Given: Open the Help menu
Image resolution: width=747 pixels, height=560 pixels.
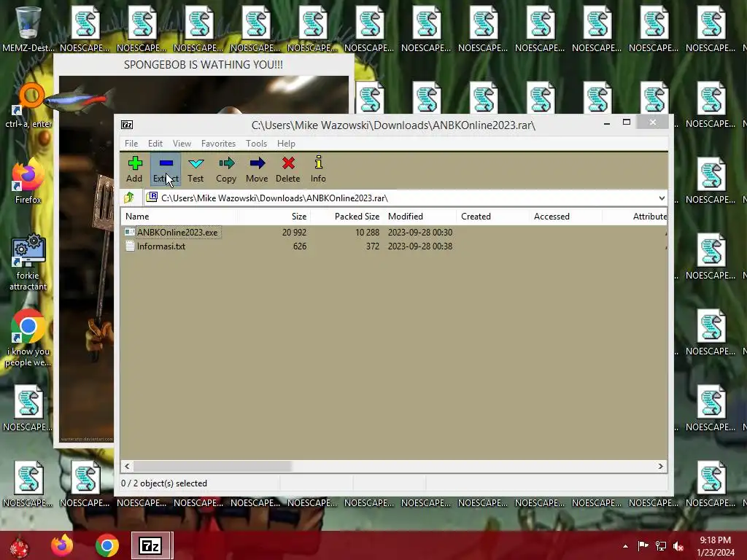Looking at the screenshot, I should click(x=286, y=144).
